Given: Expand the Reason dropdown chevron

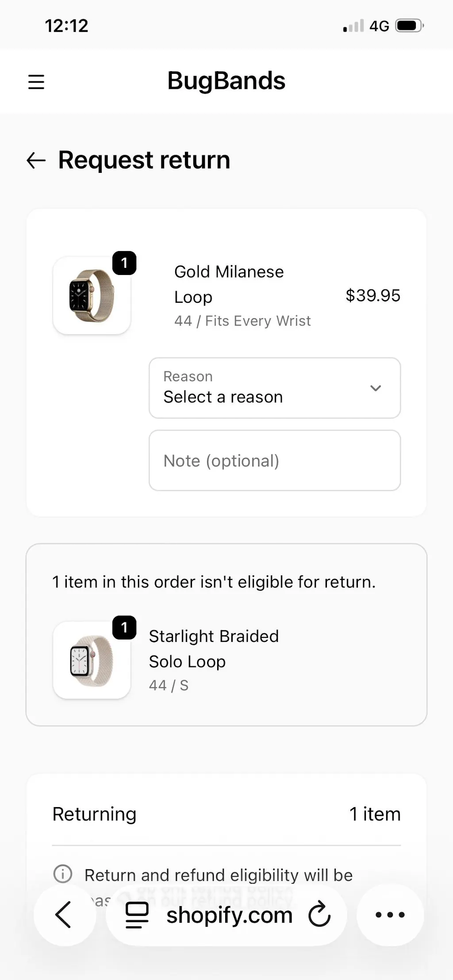Looking at the screenshot, I should [x=376, y=388].
